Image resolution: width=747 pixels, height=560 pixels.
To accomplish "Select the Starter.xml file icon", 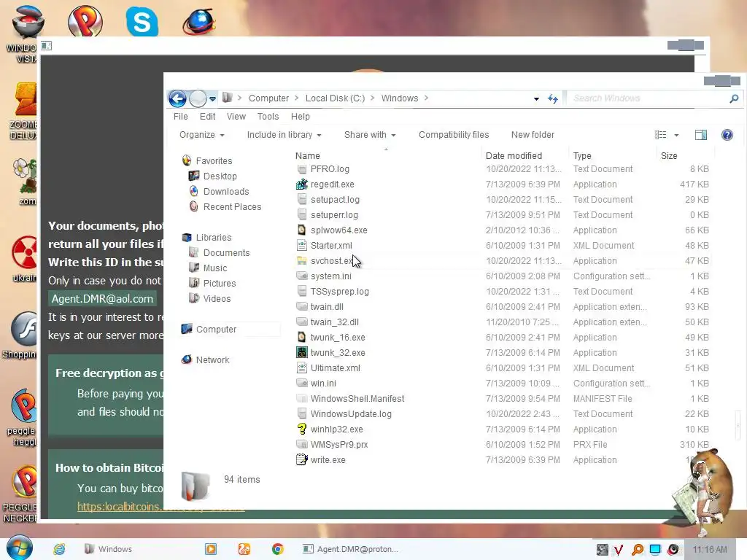I will point(301,246).
